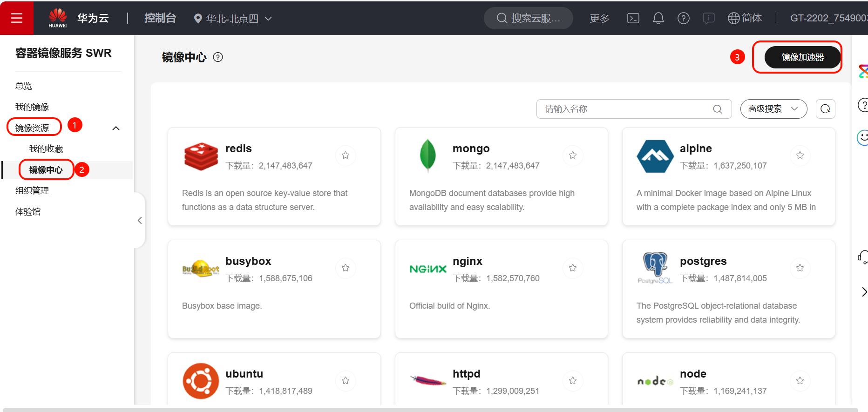Collapse the 镜像资源 section chevron
This screenshot has height=412, width=868.
pos(116,128)
